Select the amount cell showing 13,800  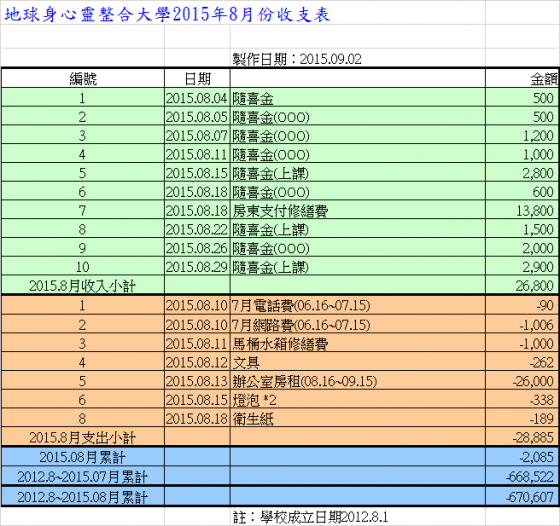tap(522, 210)
